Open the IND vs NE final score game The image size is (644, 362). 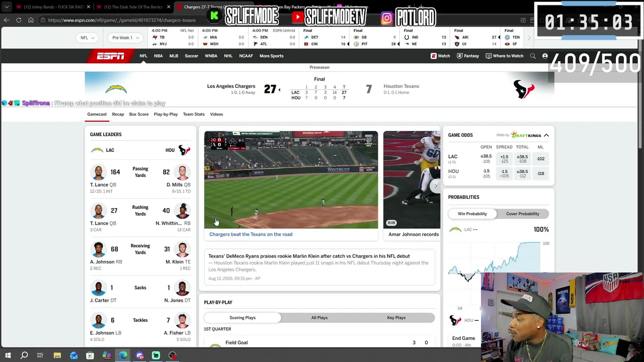[425, 38]
